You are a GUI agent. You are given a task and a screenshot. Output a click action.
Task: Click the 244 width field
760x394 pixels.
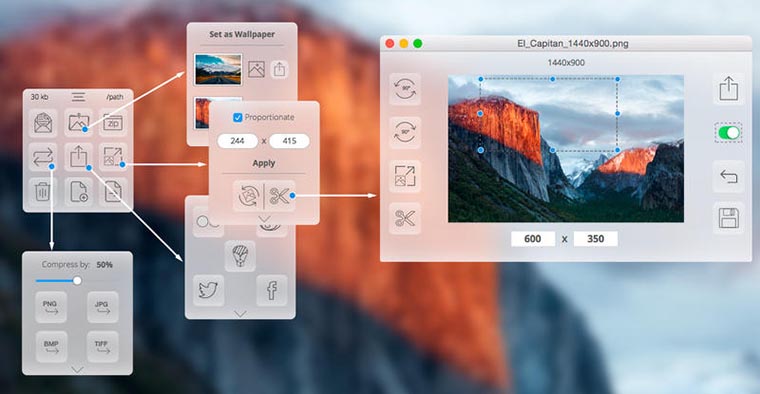pyautogui.click(x=238, y=141)
